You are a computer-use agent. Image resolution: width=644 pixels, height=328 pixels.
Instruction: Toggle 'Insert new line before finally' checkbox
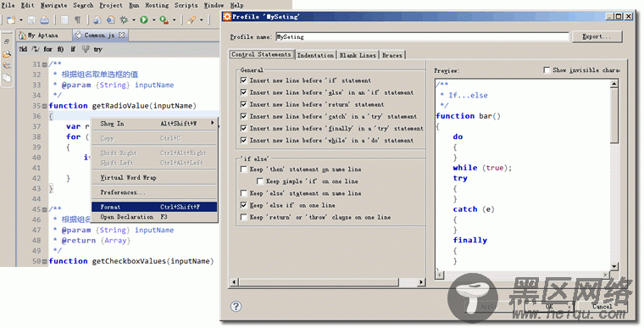243,128
